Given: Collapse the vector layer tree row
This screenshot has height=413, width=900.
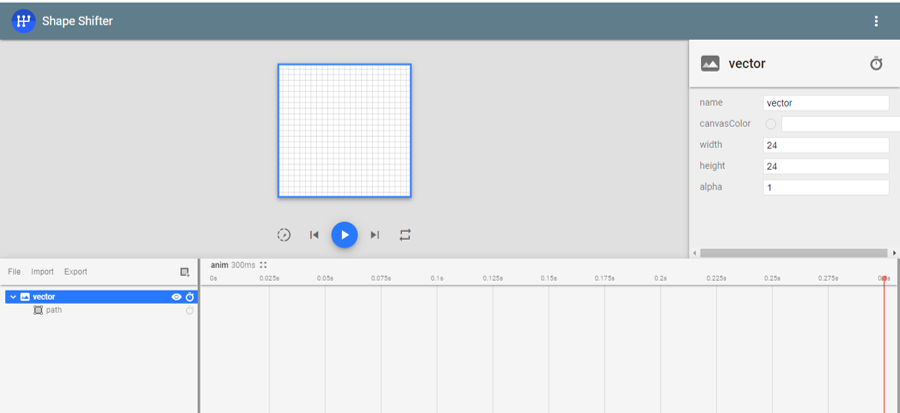Looking at the screenshot, I should pos(13,297).
